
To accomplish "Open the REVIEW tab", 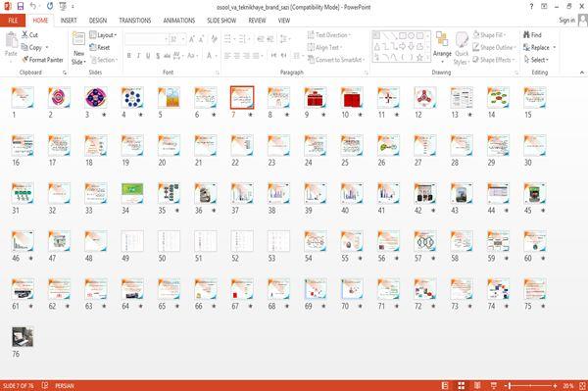I will coord(257,21).
